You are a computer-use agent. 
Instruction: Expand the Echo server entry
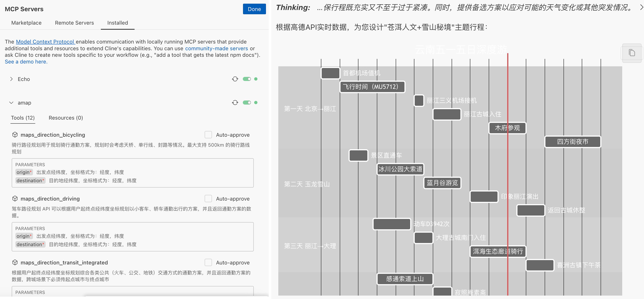coord(11,79)
